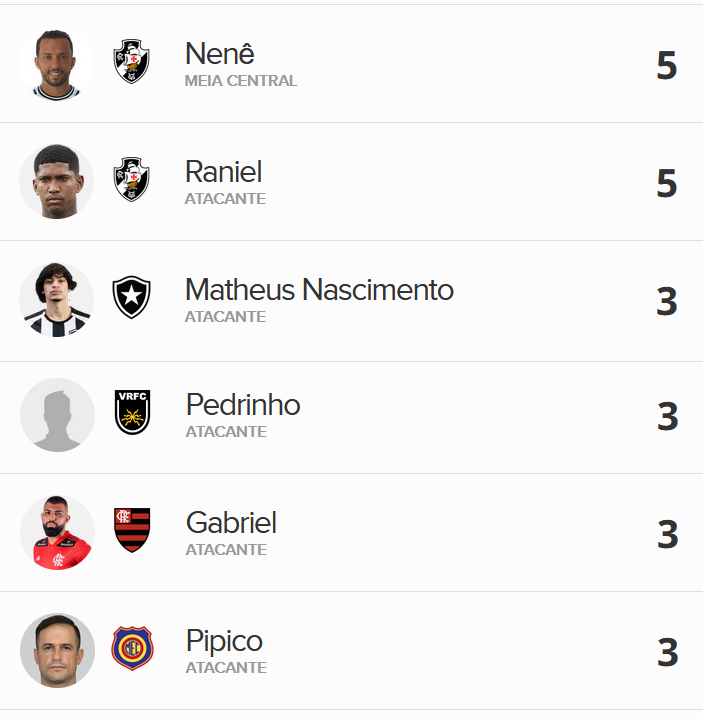Click the Raniel name link
703x719 pixels.
pos(223,172)
